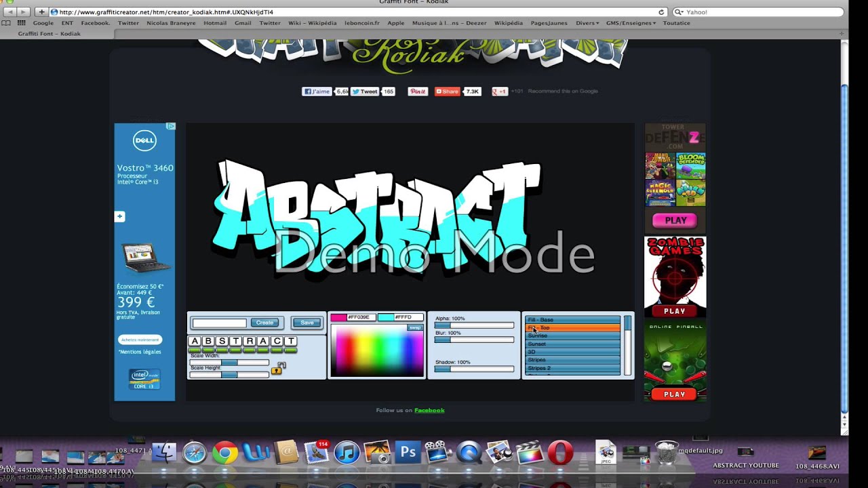The height and width of the screenshot is (488, 868).
Task: Open the Trash in the dock
Action: click(x=667, y=452)
